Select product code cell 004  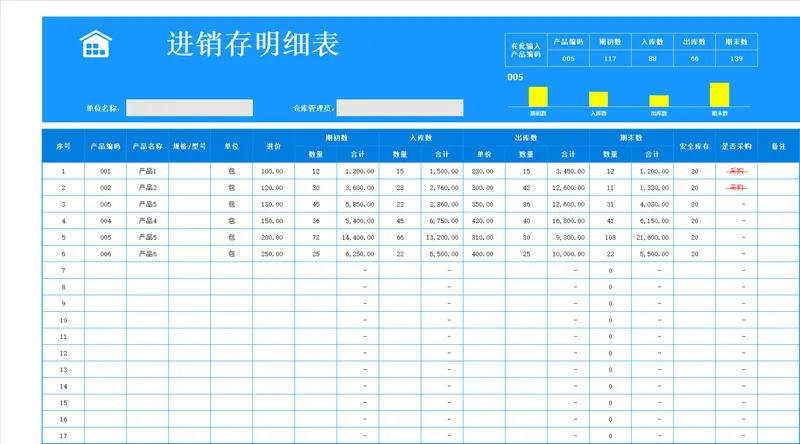105,221
